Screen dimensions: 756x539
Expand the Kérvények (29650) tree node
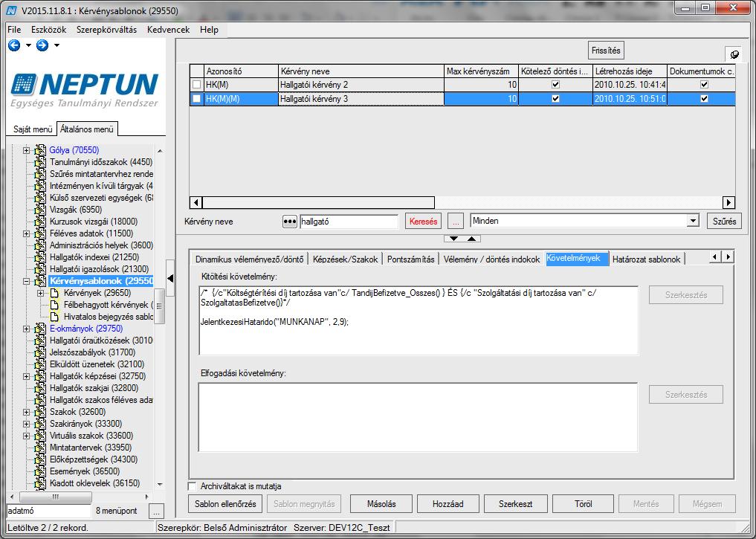tap(41, 293)
